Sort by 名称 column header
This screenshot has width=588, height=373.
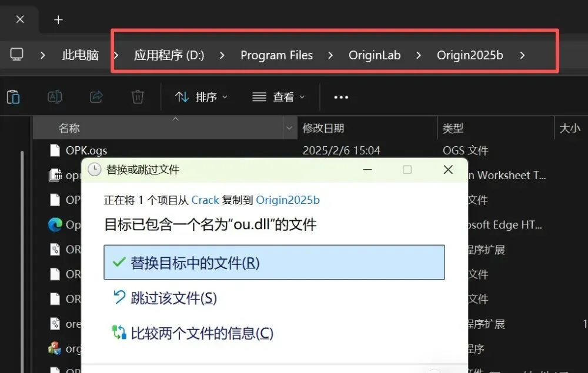click(x=69, y=128)
